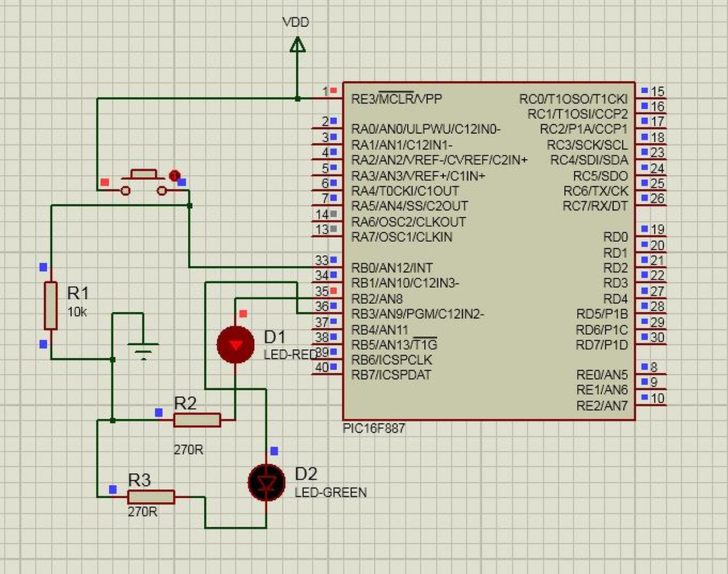Select the R2 resistor symbol
Image resolution: width=728 pixels, height=574 pixels.
tap(197, 420)
